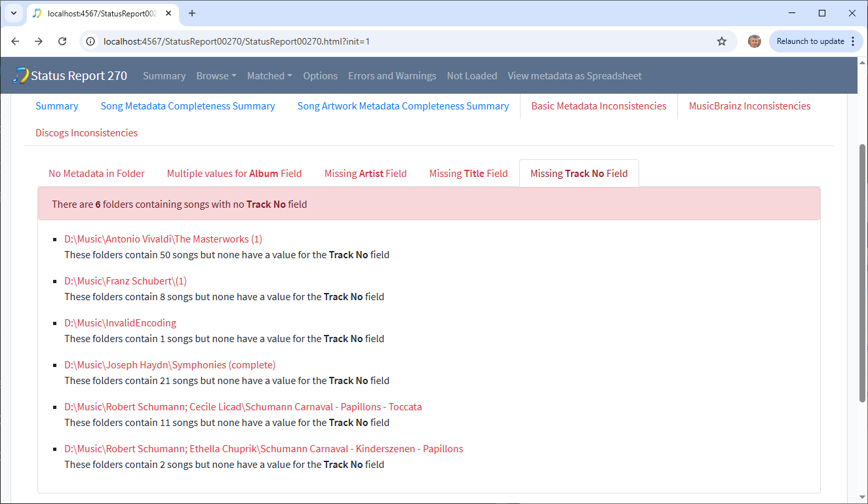Reload the page with refresh icon
The image size is (868, 504).
click(62, 41)
